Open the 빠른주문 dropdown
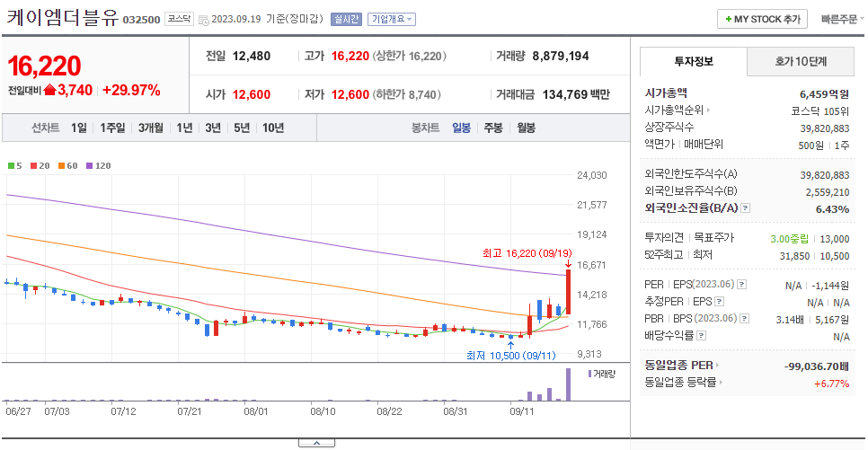 pos(843,19)
